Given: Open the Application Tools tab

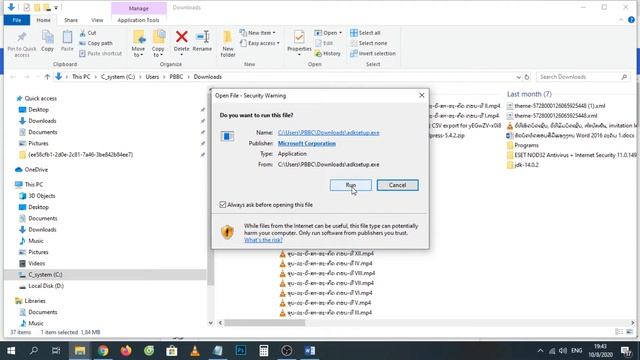Looking at the screenshot, I should coord(138,20).
